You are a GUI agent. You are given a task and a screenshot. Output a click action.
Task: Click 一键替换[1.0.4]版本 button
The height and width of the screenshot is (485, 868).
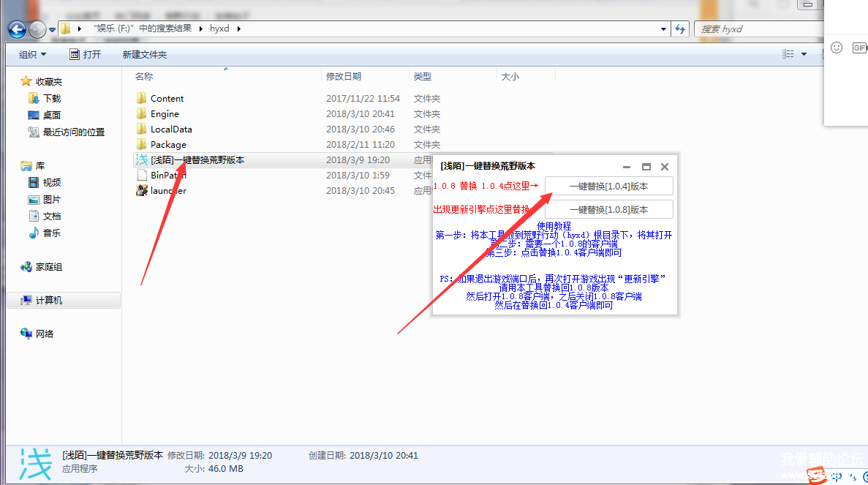click(609, 186)
